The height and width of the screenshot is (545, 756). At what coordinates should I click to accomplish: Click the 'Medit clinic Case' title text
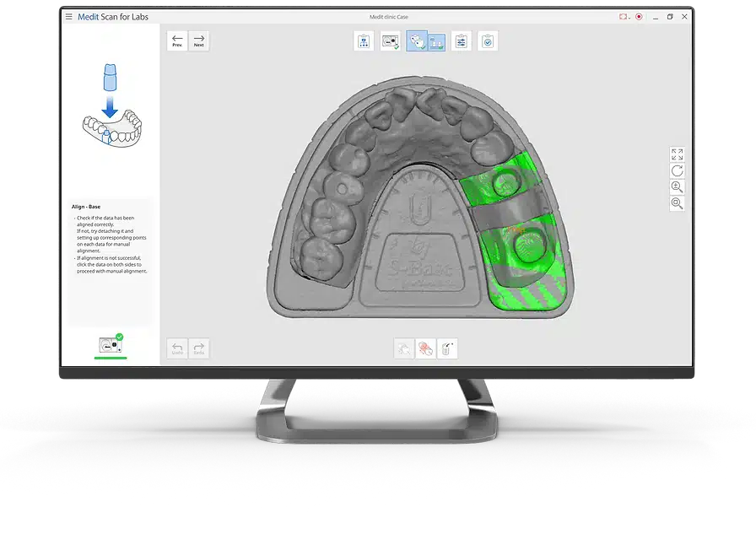389,17
